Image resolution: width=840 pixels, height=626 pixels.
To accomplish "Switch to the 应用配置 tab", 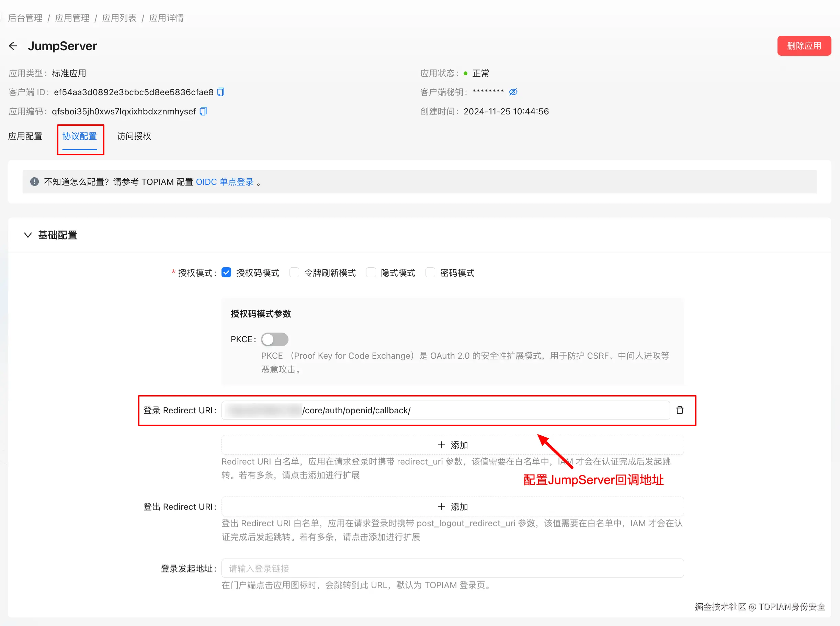I will 25,136.
